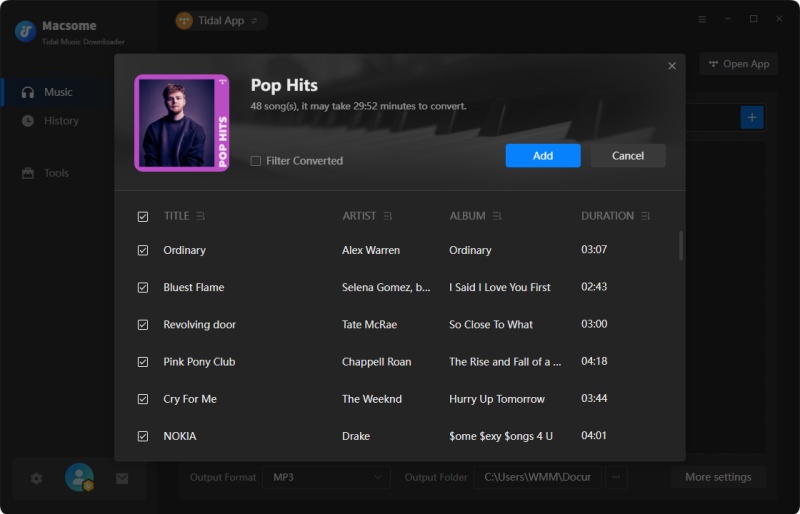Click the Add button
This screenshot has height=514, width=800.
click(x=543, y=156)
